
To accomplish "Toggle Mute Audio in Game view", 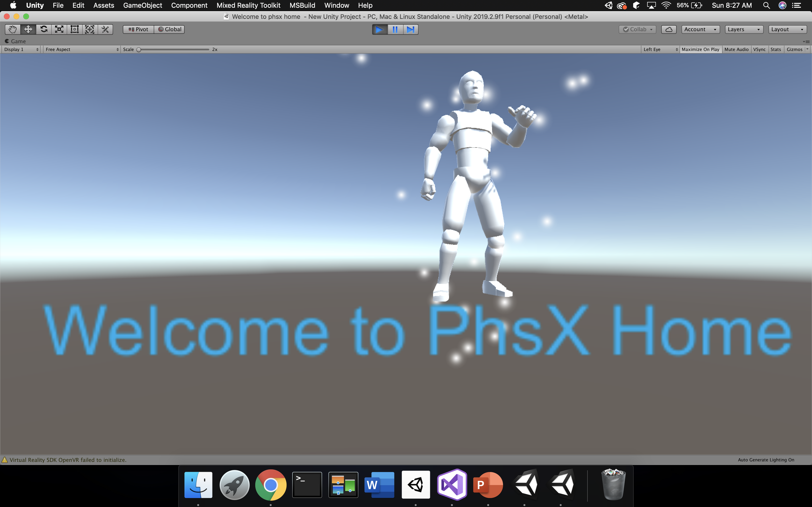I will tap(736, 49).
